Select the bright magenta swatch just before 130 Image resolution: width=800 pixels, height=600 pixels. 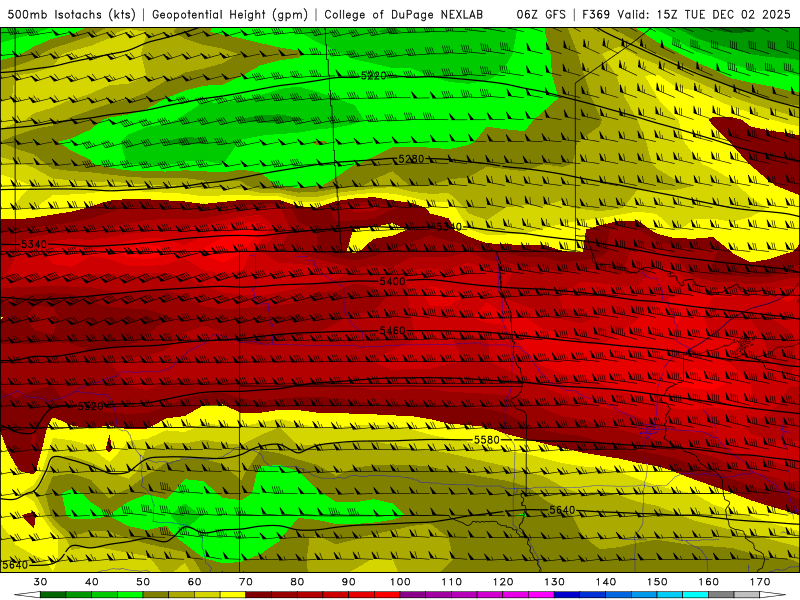541,595
